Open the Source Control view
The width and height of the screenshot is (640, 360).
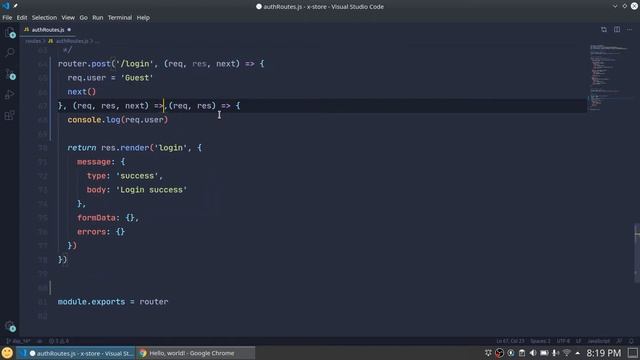(x=10, y=74)
